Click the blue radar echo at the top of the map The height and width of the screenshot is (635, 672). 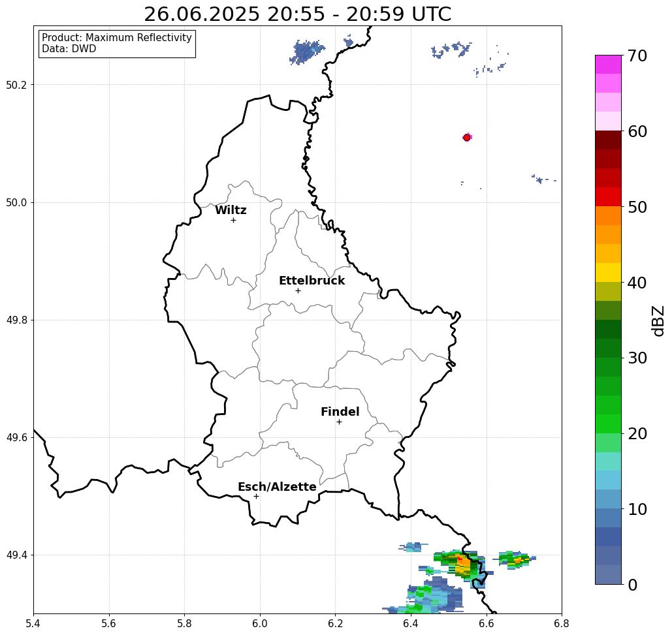(306, 52)
